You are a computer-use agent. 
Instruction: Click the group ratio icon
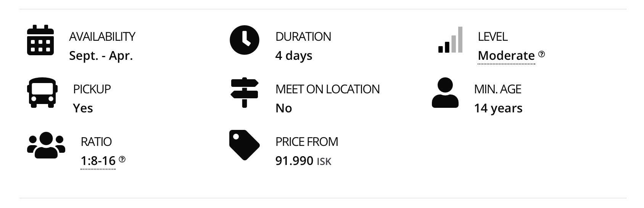pyautogui.click(x=46, y=145)
